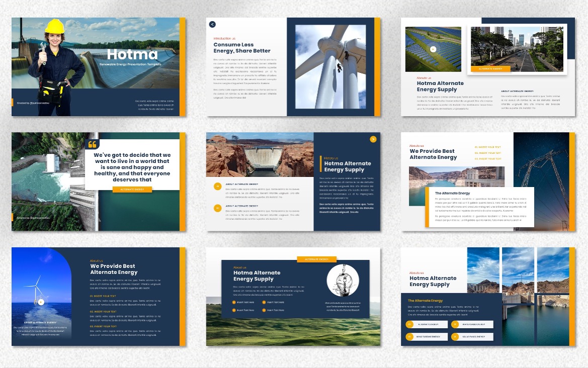Select the Solar Panel Energy tile

pyautogui.click(x=473, y=337)
